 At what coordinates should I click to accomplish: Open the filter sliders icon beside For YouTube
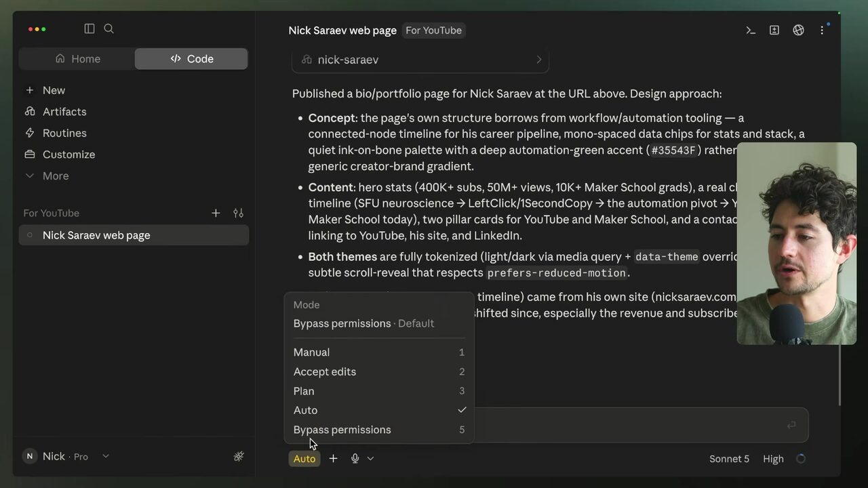click(x=238, y=213)
